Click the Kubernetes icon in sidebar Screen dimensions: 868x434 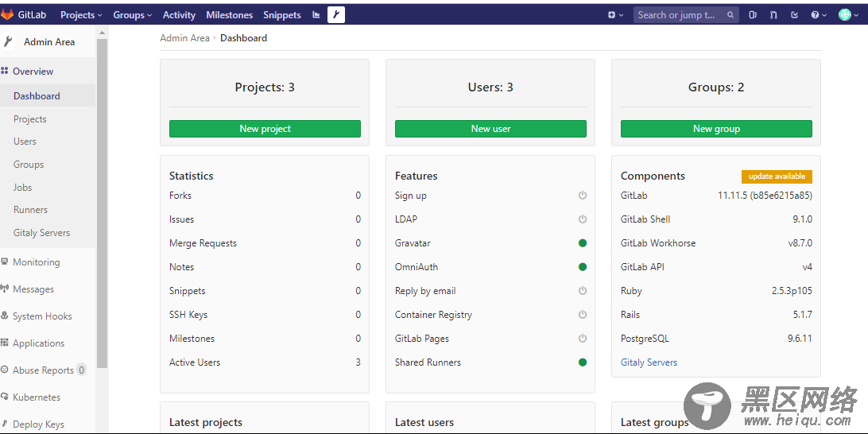coord(5,397)
